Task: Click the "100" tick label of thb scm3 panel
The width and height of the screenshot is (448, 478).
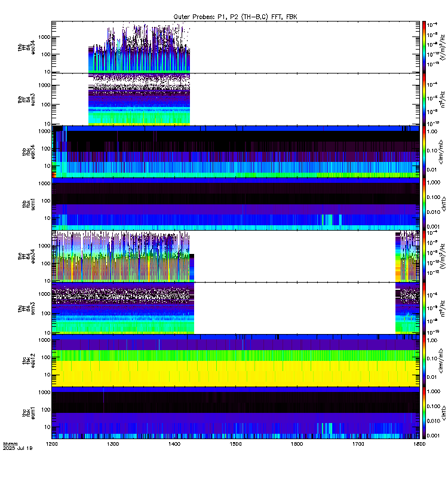Action: click(46, 104)
